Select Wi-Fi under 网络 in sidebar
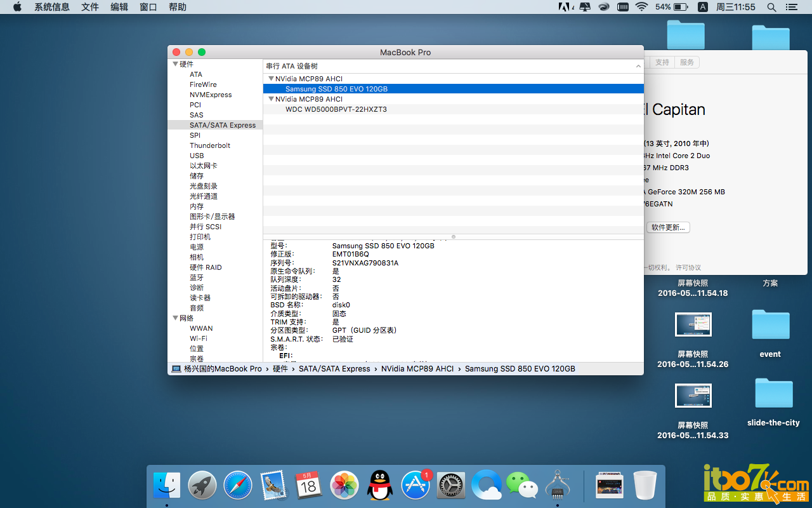This screenshot has width=812, height=508. click(199, 338)
